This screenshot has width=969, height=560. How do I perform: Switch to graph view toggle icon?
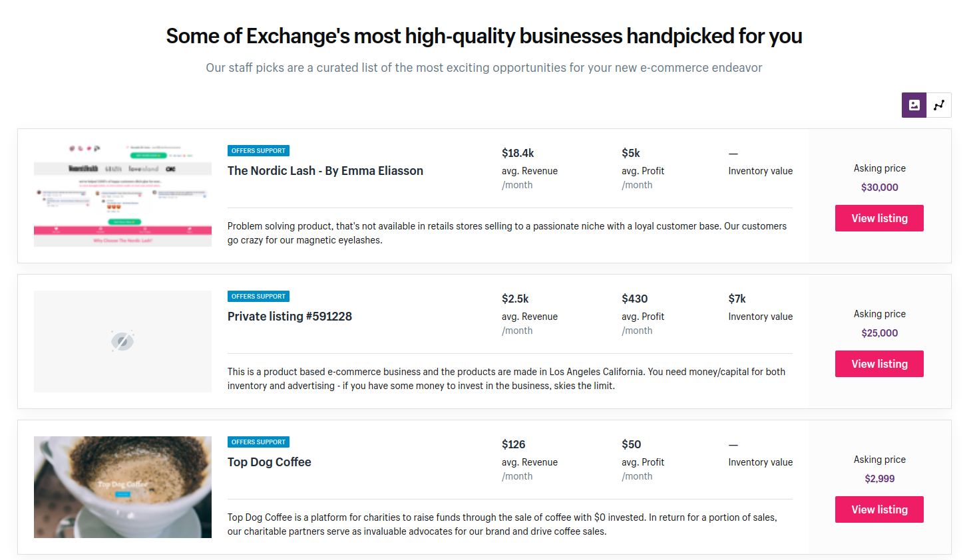[x=939, y=105]
